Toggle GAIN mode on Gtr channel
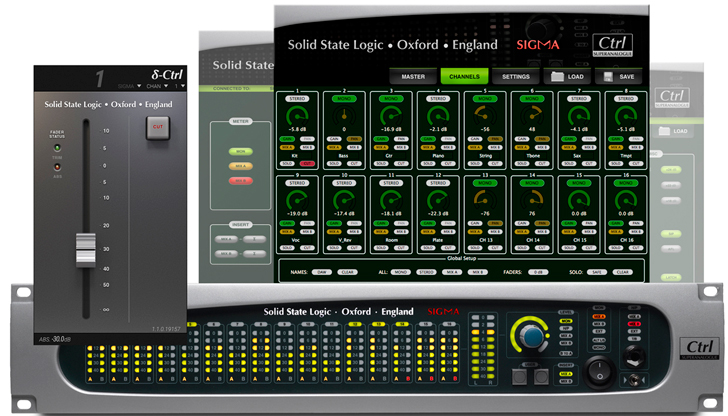 [381, 139]
